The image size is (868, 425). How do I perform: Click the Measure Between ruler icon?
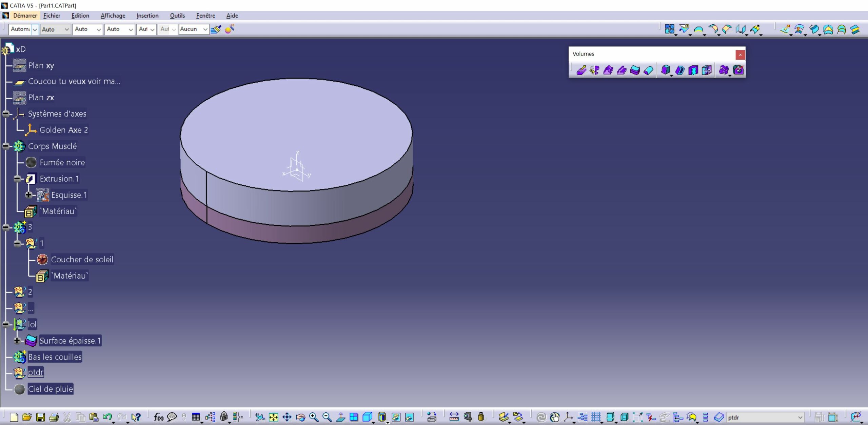454,417
